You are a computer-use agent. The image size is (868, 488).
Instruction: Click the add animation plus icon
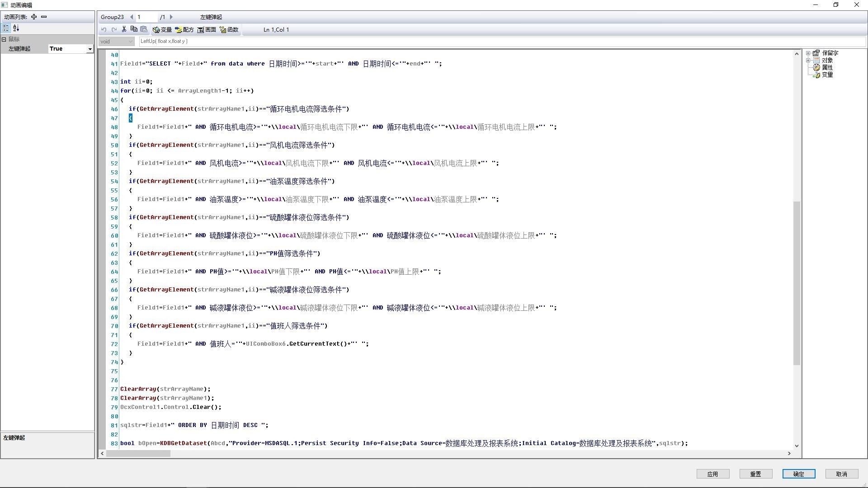tap(34, 17)
